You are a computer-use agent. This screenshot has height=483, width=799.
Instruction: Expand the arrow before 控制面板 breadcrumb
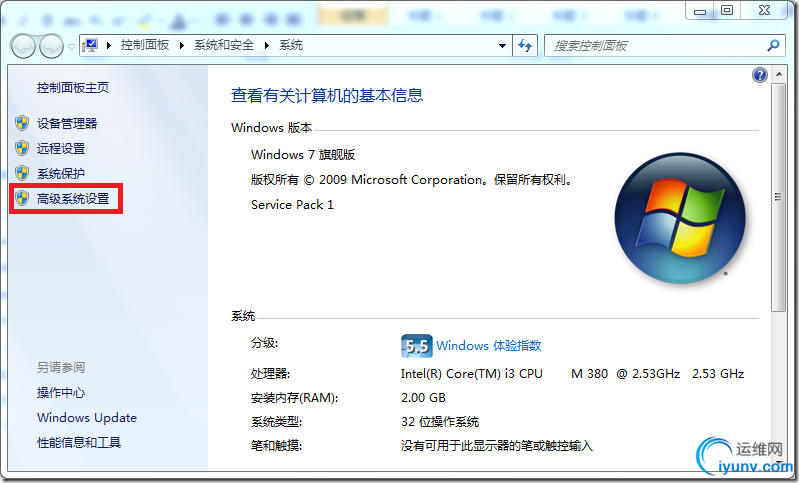tap(109, 45)
